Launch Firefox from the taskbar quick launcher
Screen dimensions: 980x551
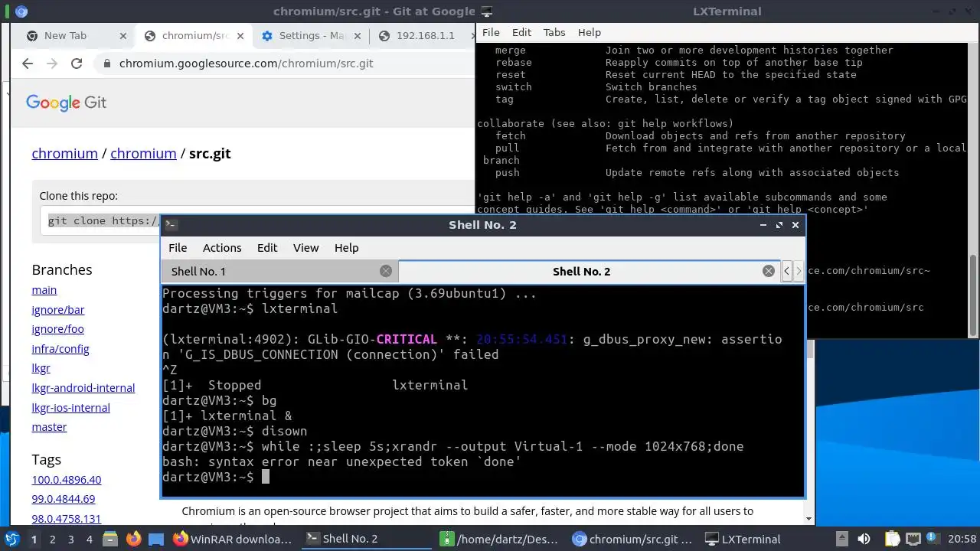tap(134, 539)
